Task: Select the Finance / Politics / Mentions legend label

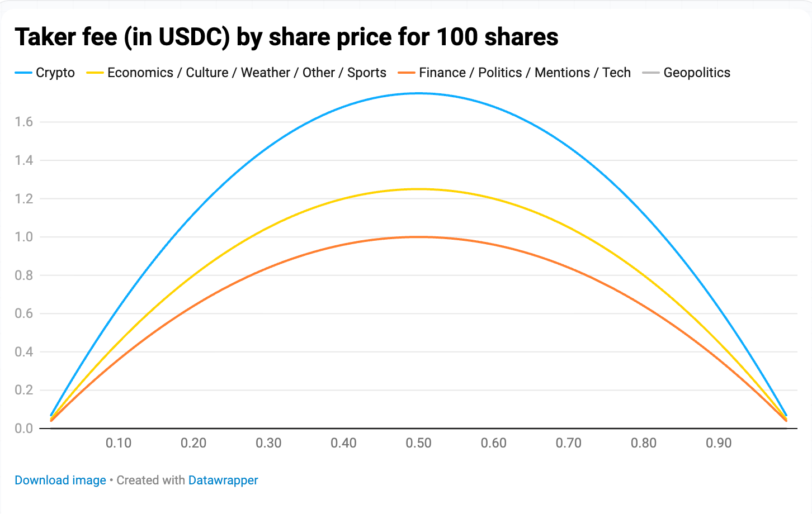Action: (x=525, y=73)
